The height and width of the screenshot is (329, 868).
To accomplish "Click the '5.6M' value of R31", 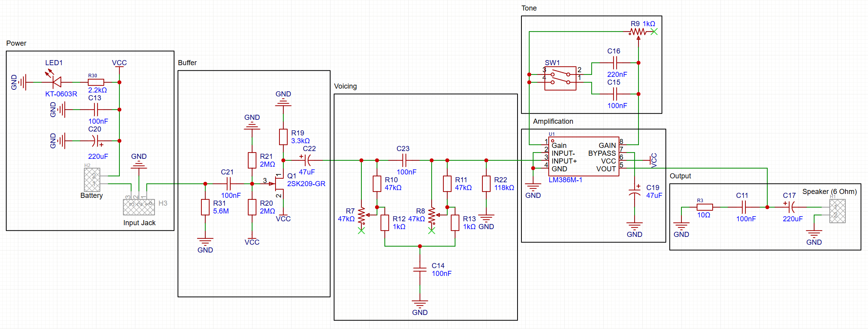I will [221, 211].
